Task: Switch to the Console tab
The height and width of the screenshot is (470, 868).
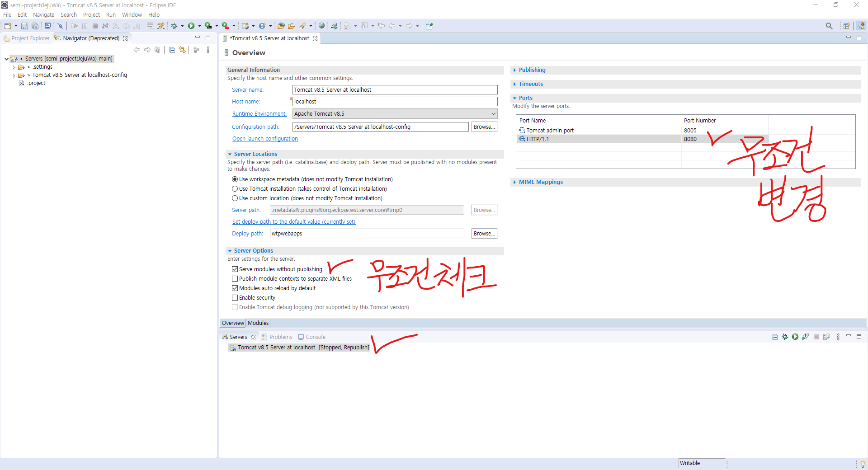Action: point(311,337)
